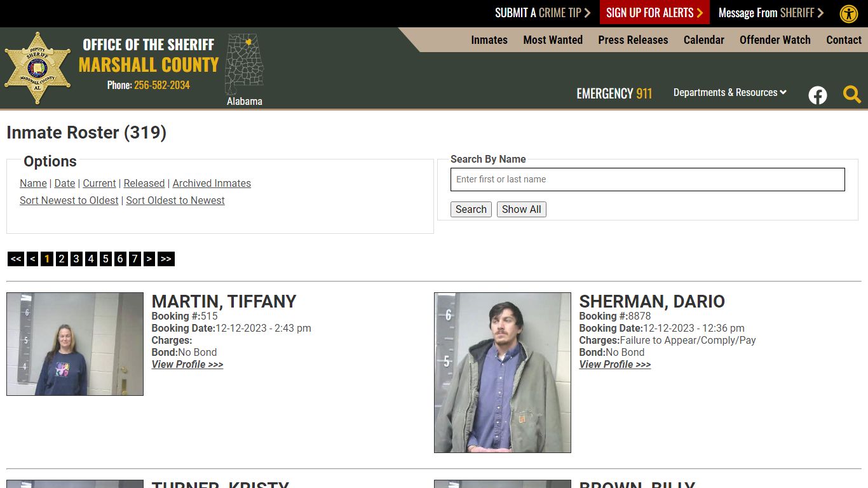This screenshot has height=488, width=868.
Task: Open the Inmates menu item
Action: [489, 39]
